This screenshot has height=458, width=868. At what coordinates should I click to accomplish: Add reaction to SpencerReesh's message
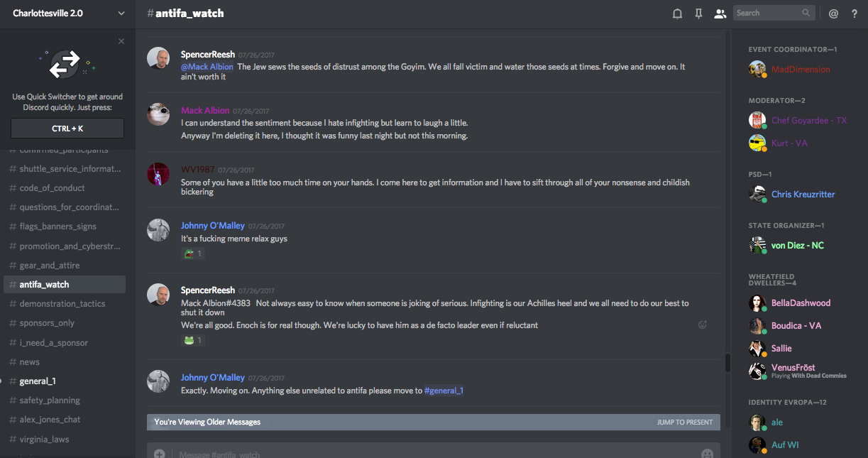pos(703,325)
